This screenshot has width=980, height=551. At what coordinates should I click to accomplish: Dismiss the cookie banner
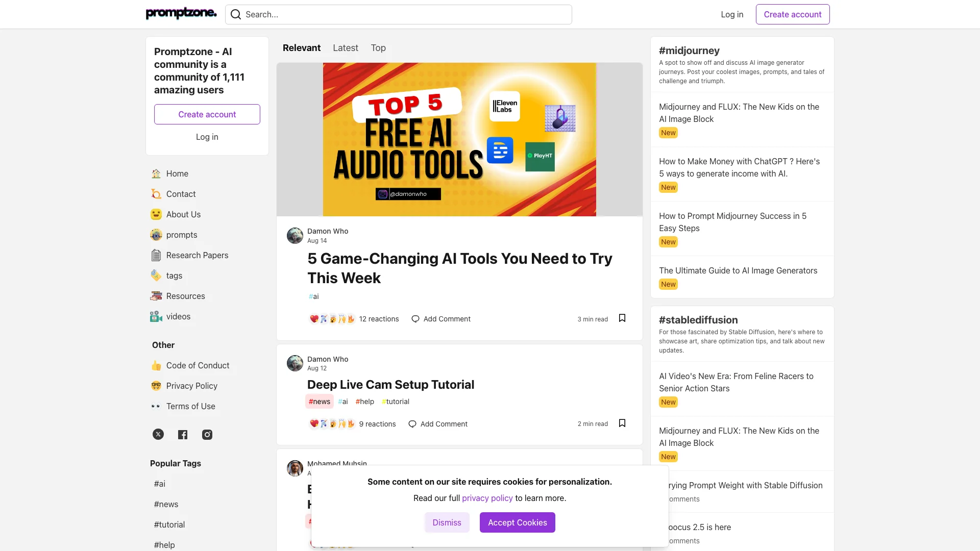(447, 522)
